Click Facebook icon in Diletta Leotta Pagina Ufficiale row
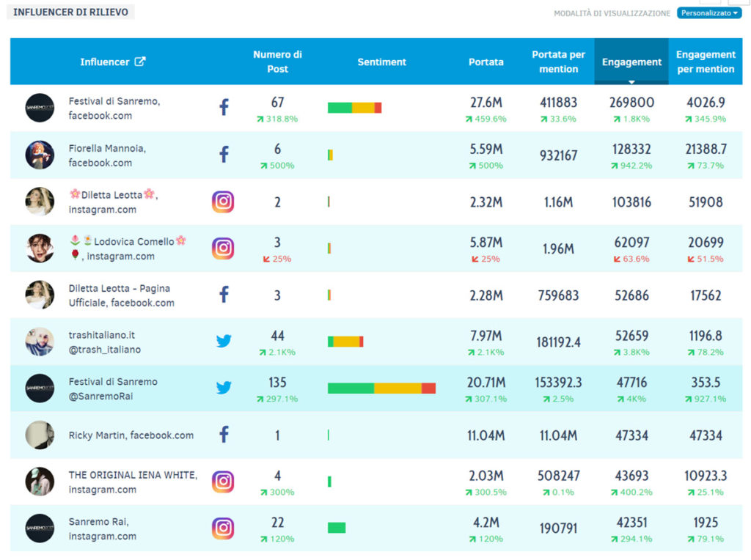 (x=224, y=295)
